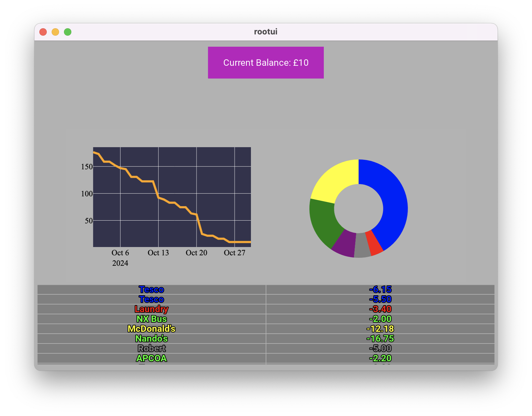The image size is (532, 416).
Task: Click the -5.00 amount cell
Action: [x=380, y=348]
